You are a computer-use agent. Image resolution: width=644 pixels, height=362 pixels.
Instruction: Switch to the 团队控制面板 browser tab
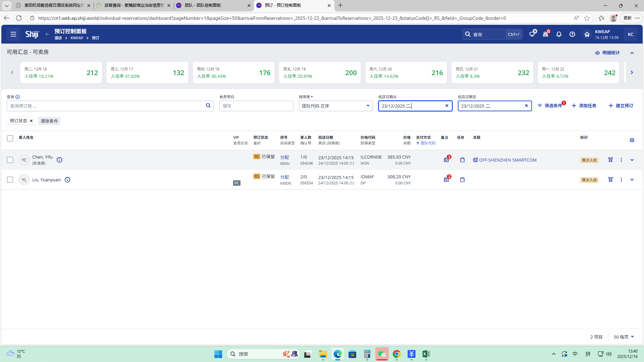pyautogui.click(x=211, y=5)
